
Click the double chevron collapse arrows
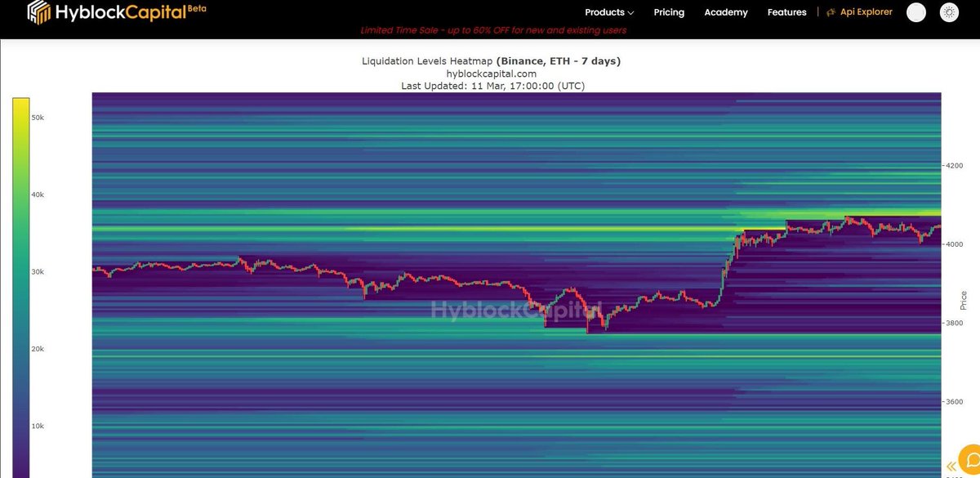click(951, 467)
